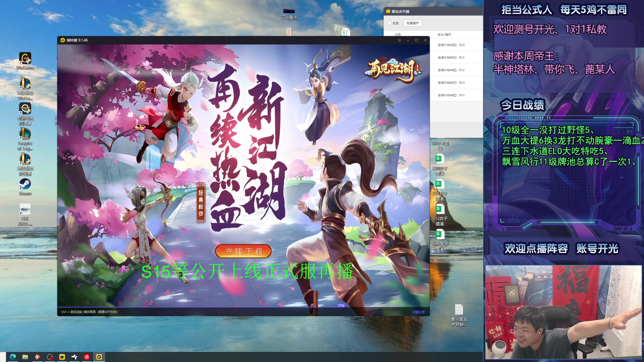Open the 艾斗裁决 desktop icon

coord(289,14)
